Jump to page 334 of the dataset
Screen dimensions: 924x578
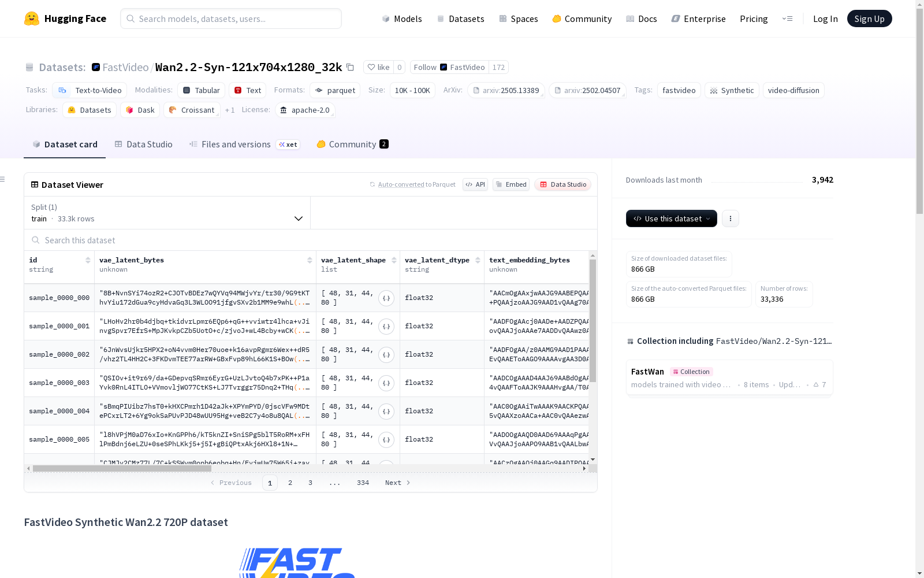363,483
